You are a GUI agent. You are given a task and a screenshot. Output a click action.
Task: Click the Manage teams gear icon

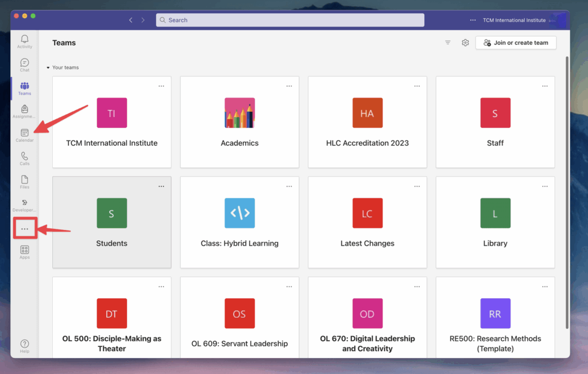click(x=466, y=43)
